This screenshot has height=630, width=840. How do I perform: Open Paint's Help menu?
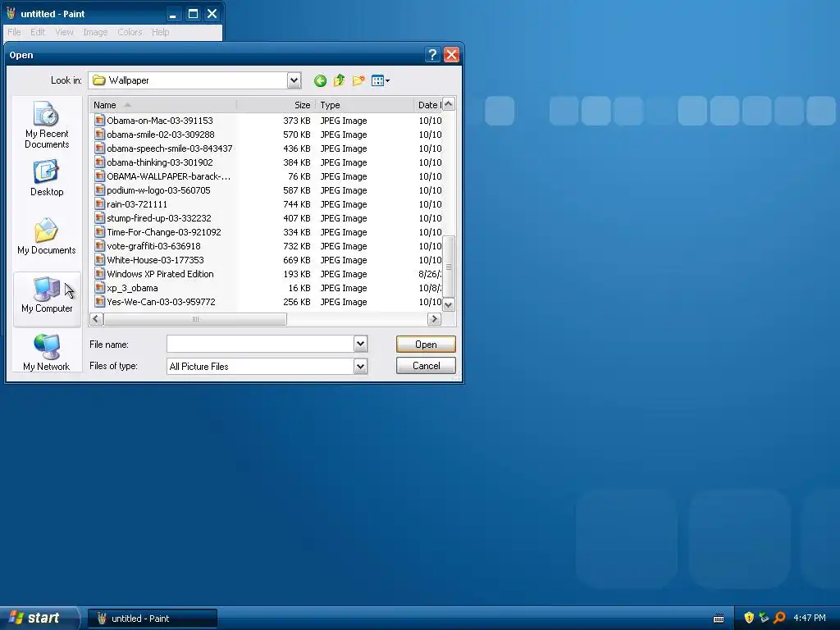[160, 32]
